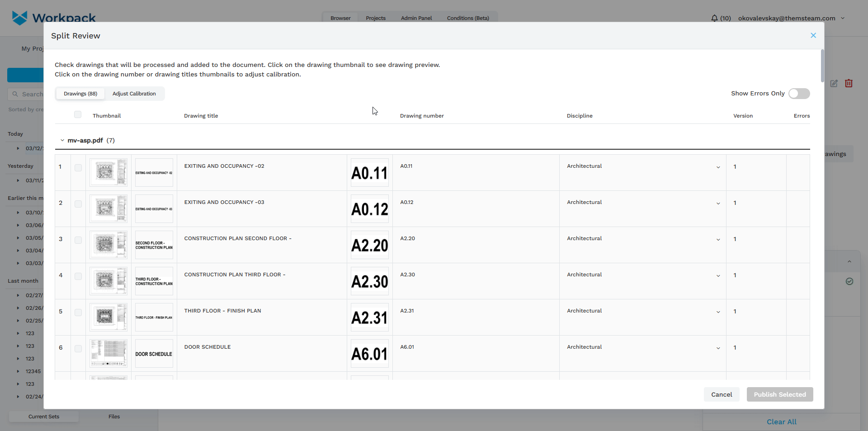The height and width of the screenshot is (431, 868).
Task: Click the search magnifier in the sidebar
Action: pyautogui.click(x=16, y=94)
